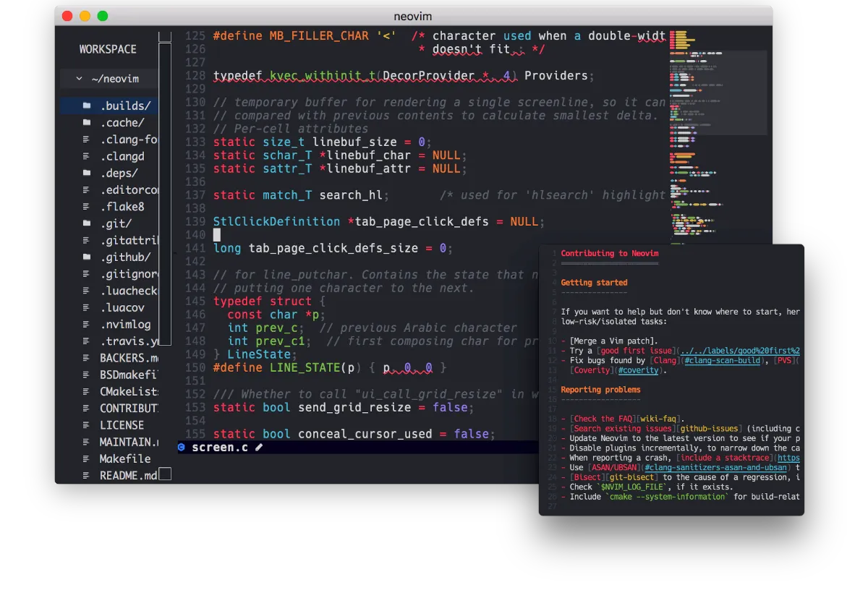Viewport: 868px width, 606px height.
Task: Click the file icon beside Makefile
Action: (87, 458)
